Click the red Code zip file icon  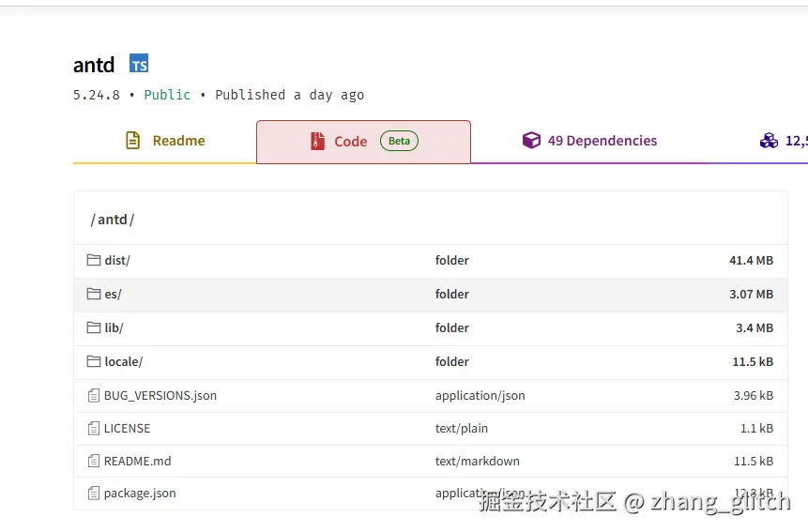(317, 141)
